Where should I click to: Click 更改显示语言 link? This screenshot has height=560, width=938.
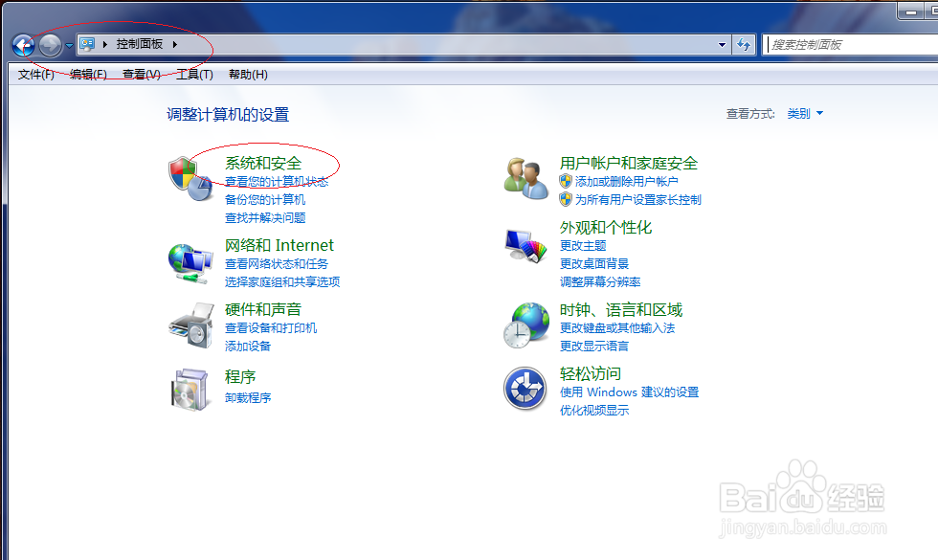[594, 346]
